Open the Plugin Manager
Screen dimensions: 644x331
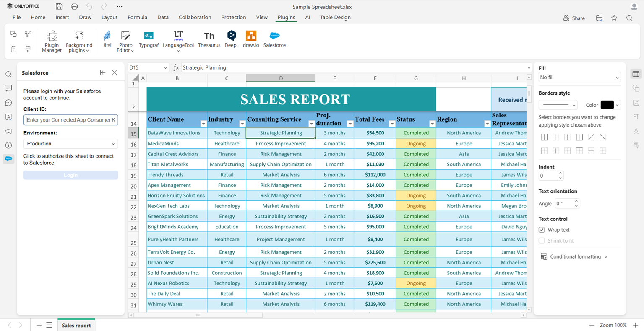click(x=52, y=41)
